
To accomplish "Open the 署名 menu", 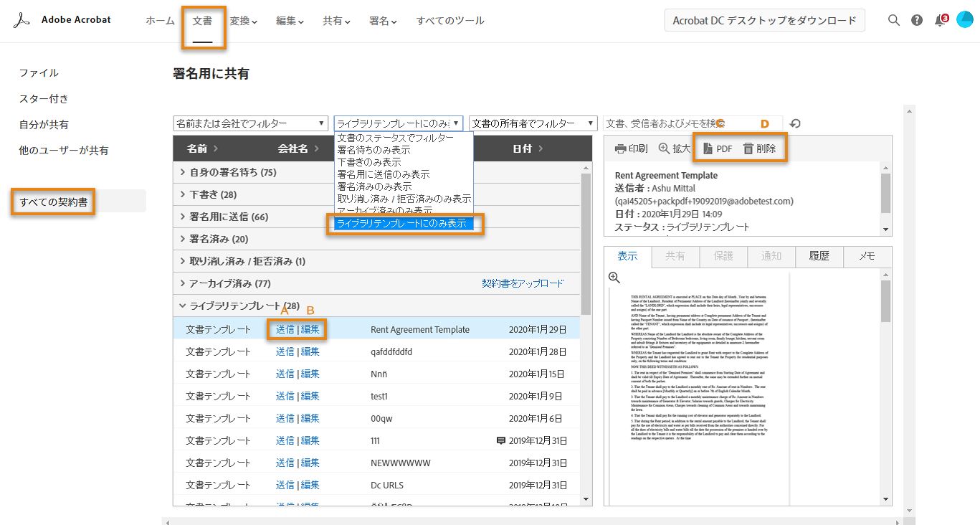I will [384, 21].
